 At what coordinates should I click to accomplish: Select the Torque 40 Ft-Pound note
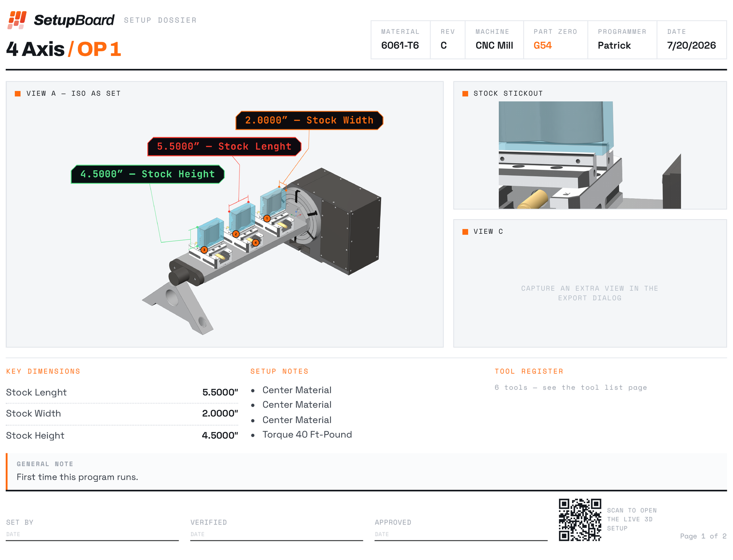307,435
